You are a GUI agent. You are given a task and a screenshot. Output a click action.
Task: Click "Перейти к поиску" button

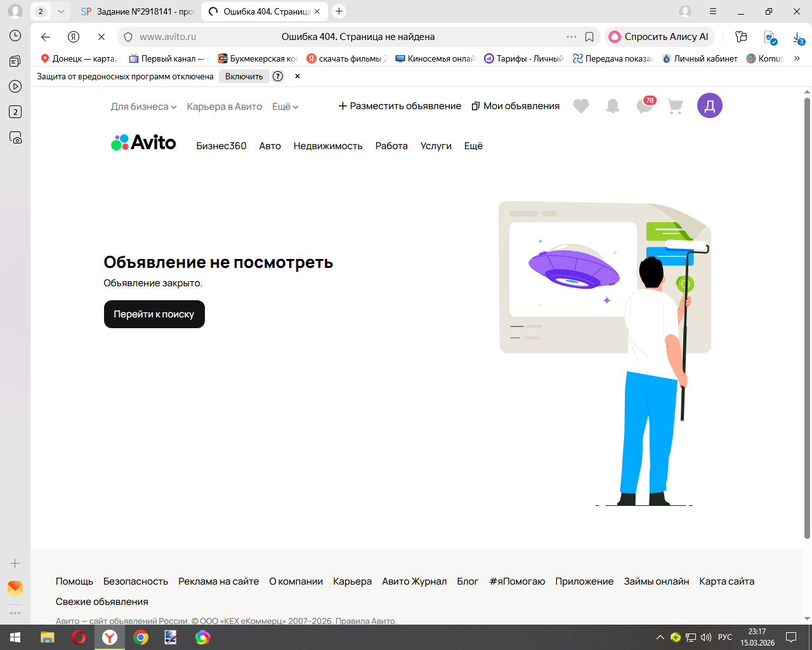pos(154,314)
